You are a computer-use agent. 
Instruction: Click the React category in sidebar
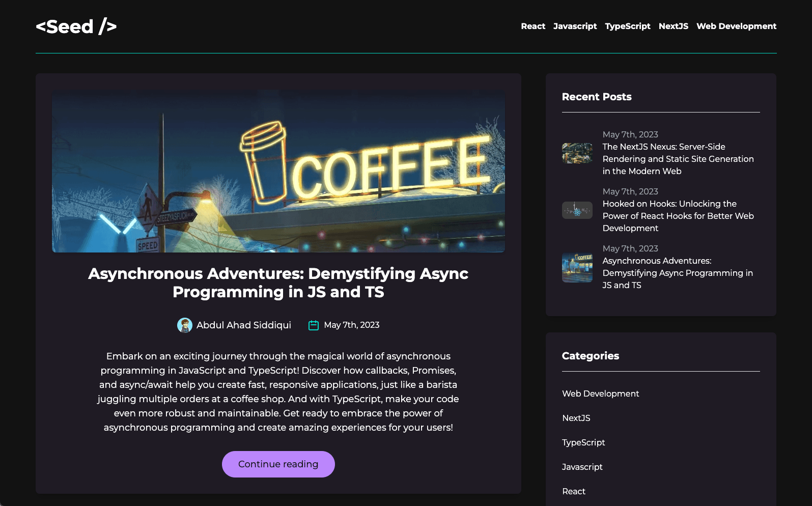(x=574, y=491)
